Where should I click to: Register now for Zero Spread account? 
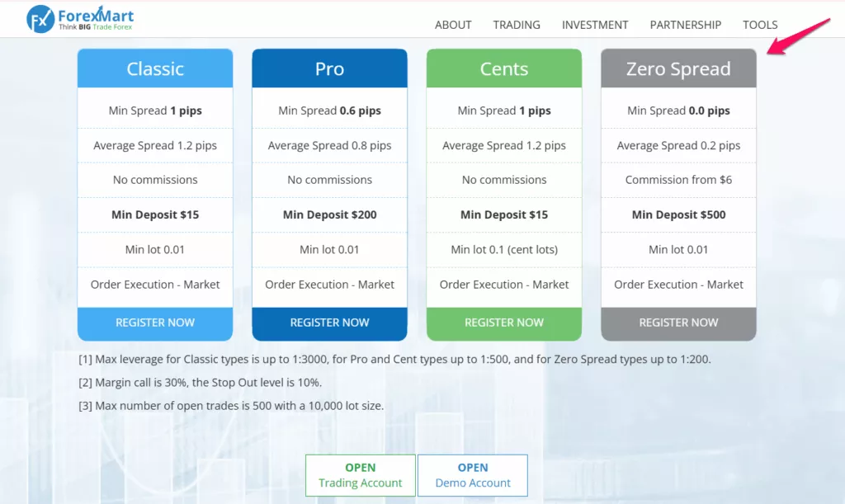[678, 323]
